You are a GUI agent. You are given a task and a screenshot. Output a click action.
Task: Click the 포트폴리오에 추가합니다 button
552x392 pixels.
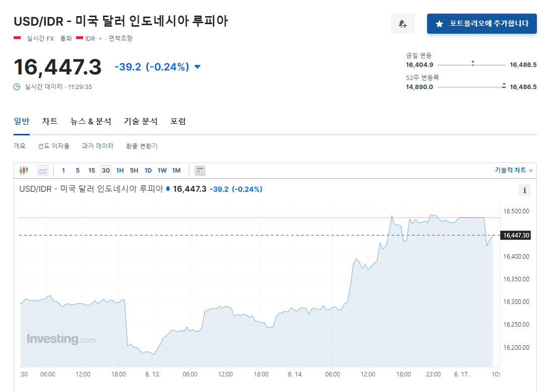[x=481, y=23]
